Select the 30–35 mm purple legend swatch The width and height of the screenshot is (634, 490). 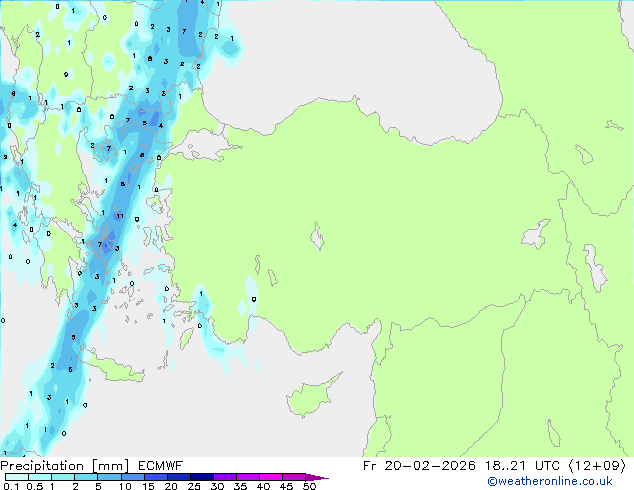(x=224, y=477)
